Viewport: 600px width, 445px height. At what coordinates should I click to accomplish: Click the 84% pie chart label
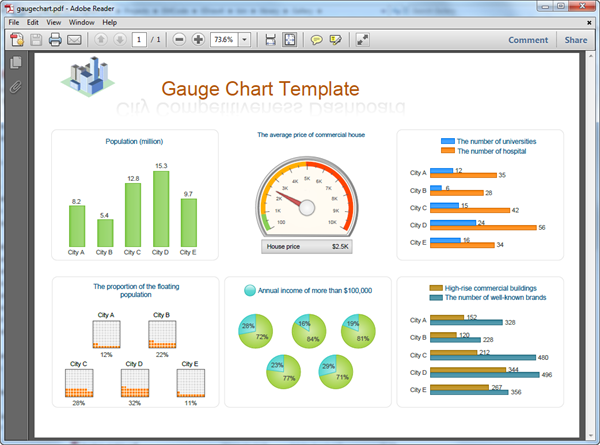coord(313,339)
